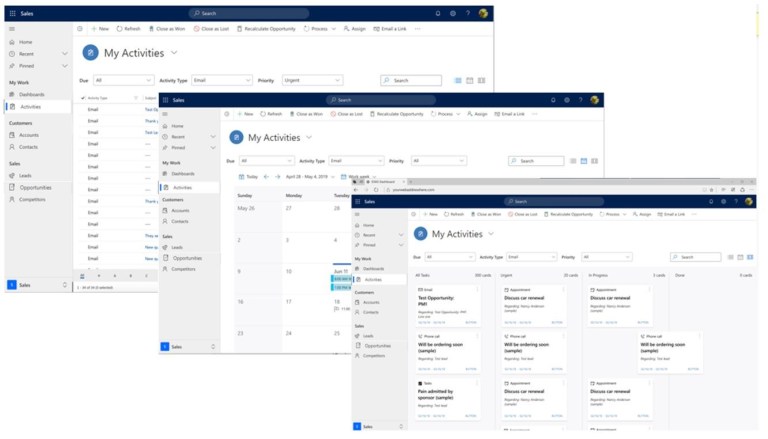Expand Recent in back window sidebar
The height and width of the screenshot is (439, 768).
pos(65,53)
